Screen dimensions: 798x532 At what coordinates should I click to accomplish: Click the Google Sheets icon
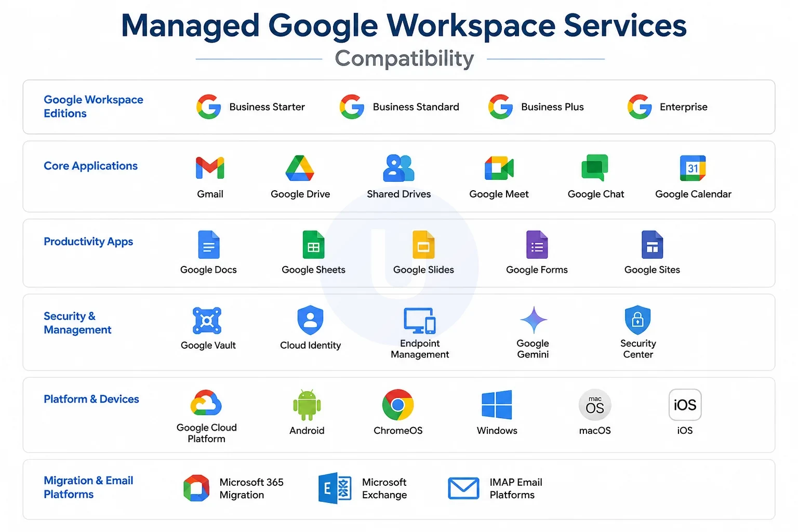[x=313, y=245]
